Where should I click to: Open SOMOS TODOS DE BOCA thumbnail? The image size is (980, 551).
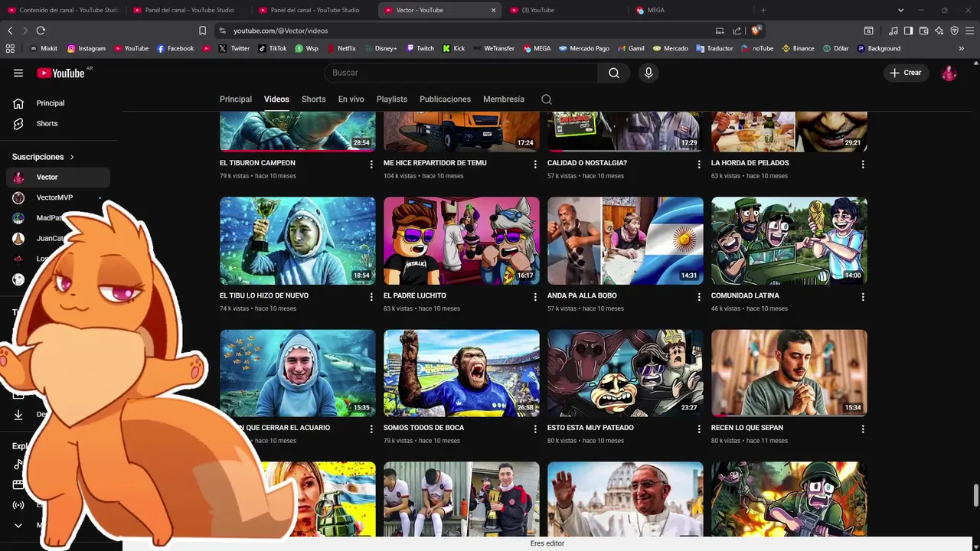462,373
